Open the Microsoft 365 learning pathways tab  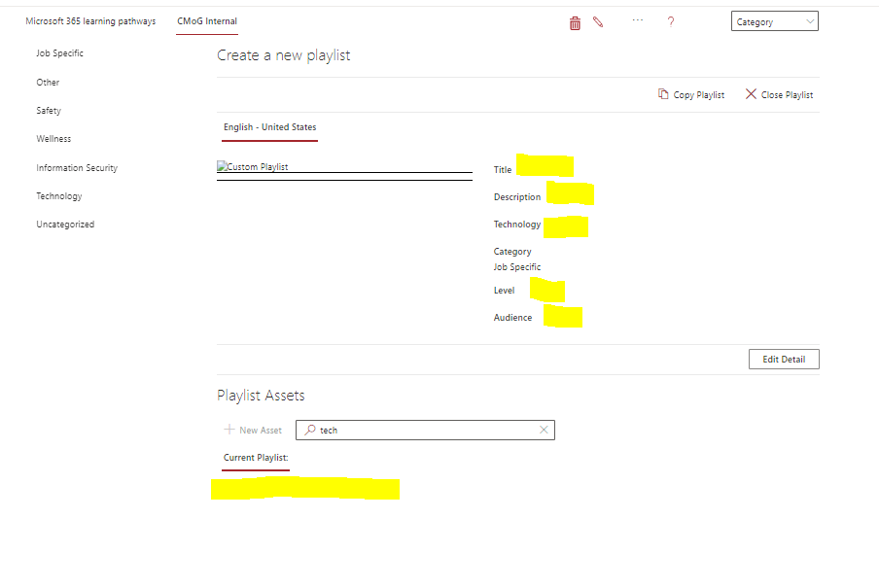click(x=91, y=19)
